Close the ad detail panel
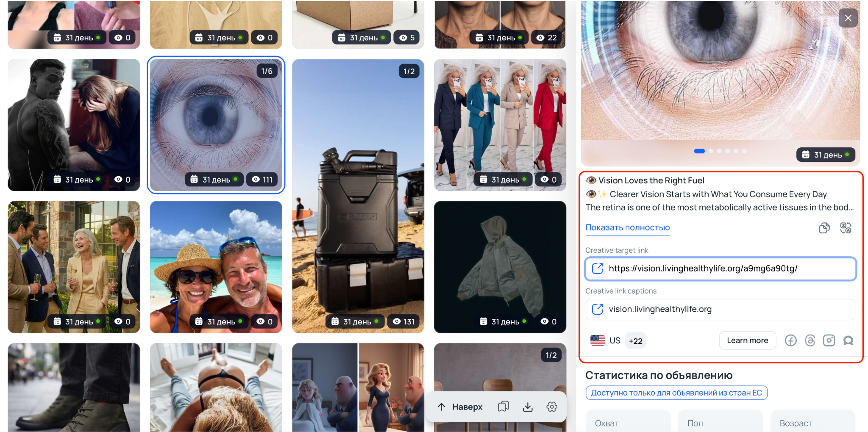Screen dimensions: 868x432 848,18
